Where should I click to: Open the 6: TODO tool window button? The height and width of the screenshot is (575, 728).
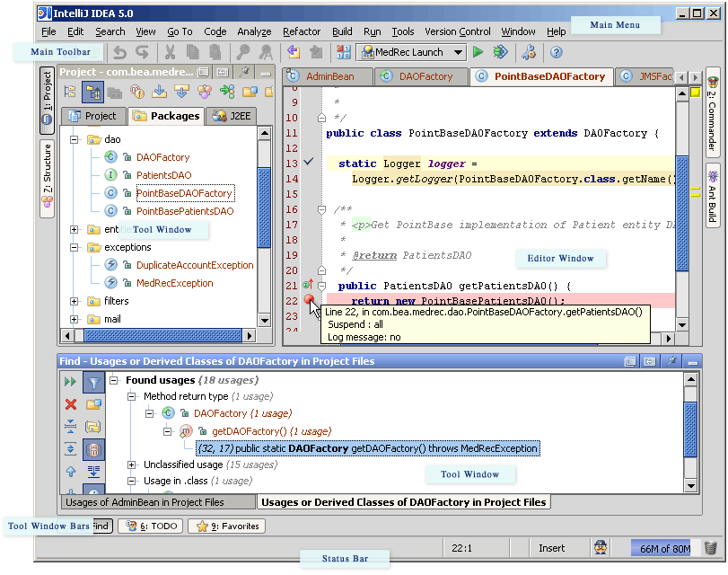point(151,526)
